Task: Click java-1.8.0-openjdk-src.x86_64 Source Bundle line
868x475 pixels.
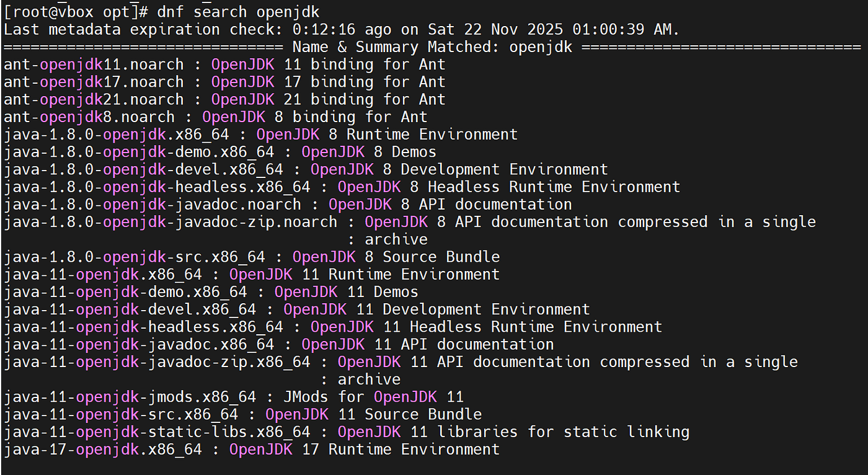Action: [x=252, y=257]
